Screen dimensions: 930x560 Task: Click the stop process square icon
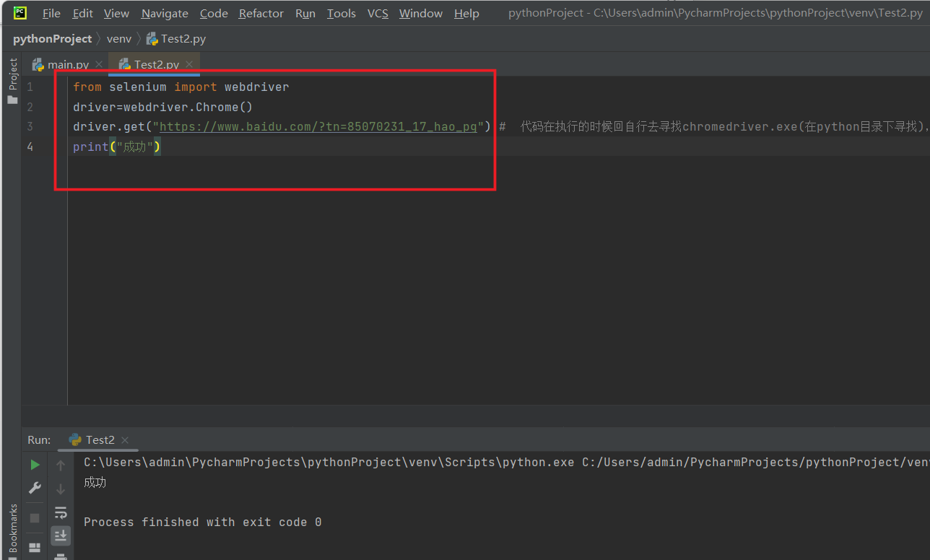coord(35,517)
